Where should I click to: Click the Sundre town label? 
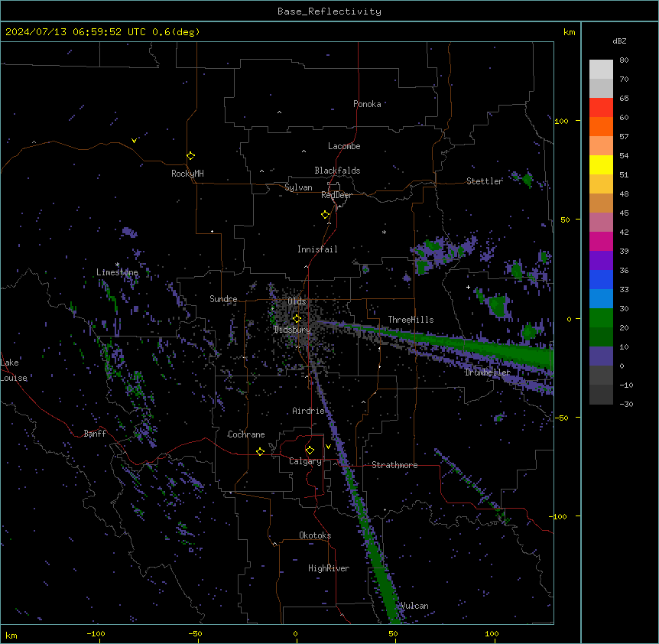coord(223,299)
